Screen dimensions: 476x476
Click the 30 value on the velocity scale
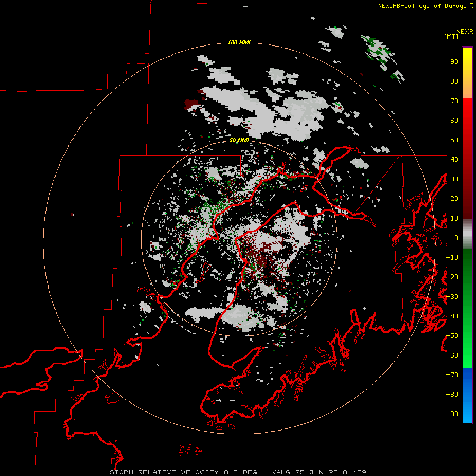454,179
